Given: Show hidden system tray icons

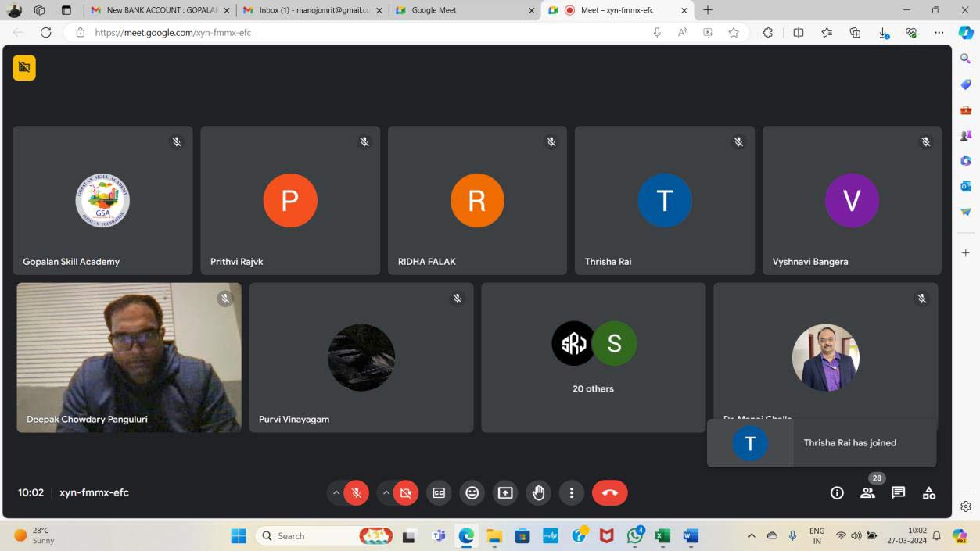Looking at the screenshot, I should pyautogui.click(x=752, y=536).
